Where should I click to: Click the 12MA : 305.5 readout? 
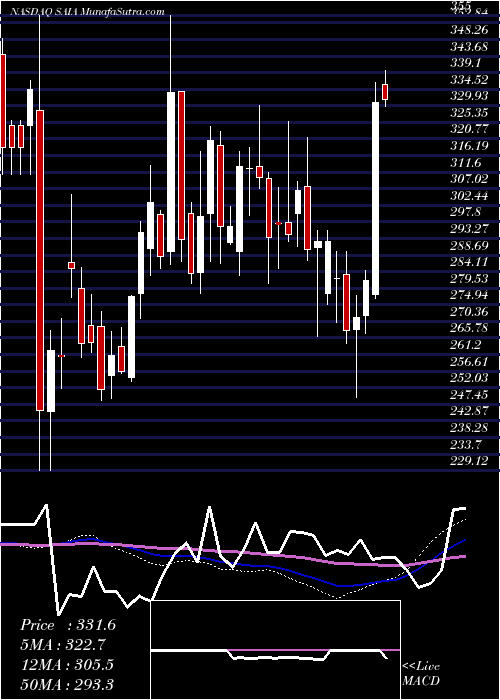click(67, 664)
